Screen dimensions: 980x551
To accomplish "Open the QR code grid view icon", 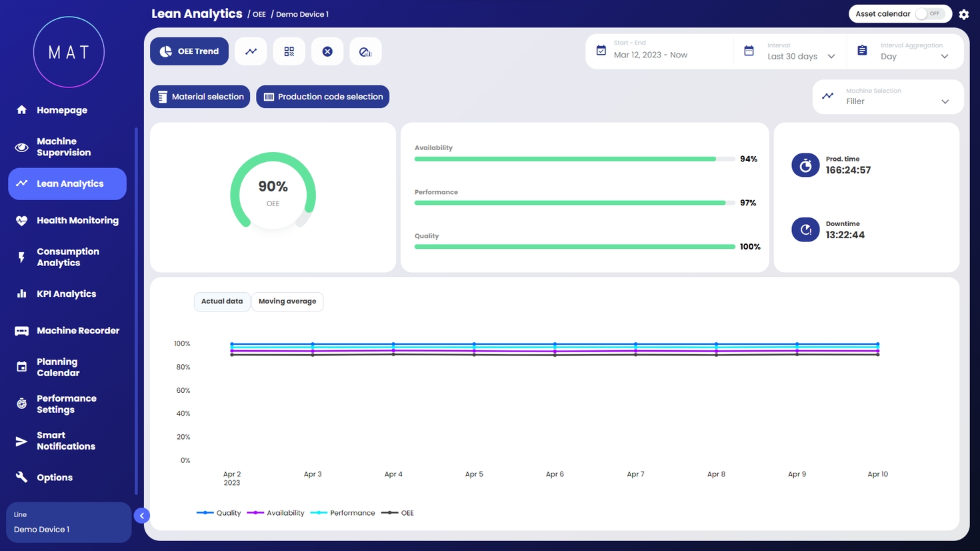I will [x=289, y=51].
